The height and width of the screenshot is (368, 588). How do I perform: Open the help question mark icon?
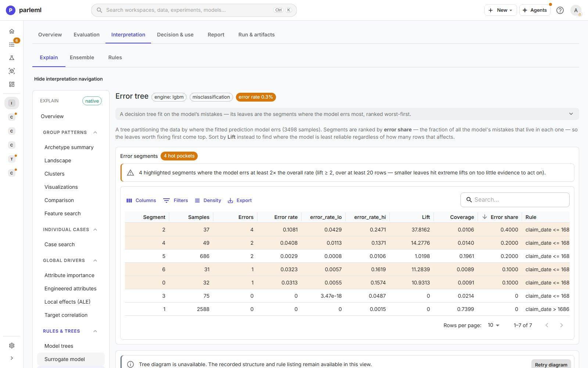[x=560, y=10]
